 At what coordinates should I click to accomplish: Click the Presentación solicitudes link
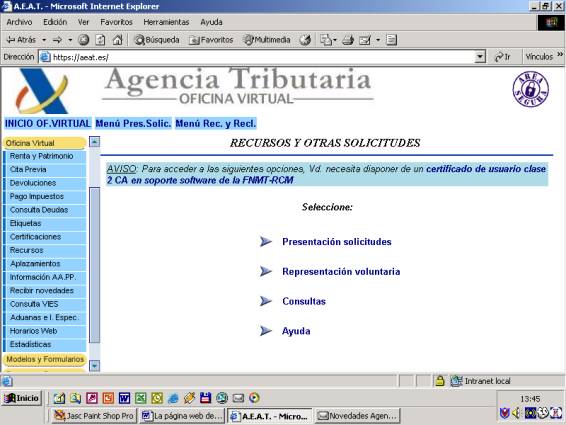point(336,242)
